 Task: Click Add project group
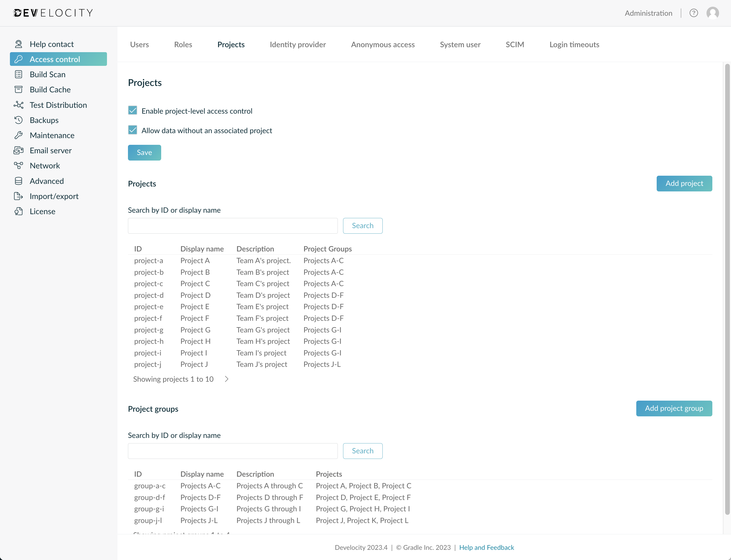[x=674, y=408]
